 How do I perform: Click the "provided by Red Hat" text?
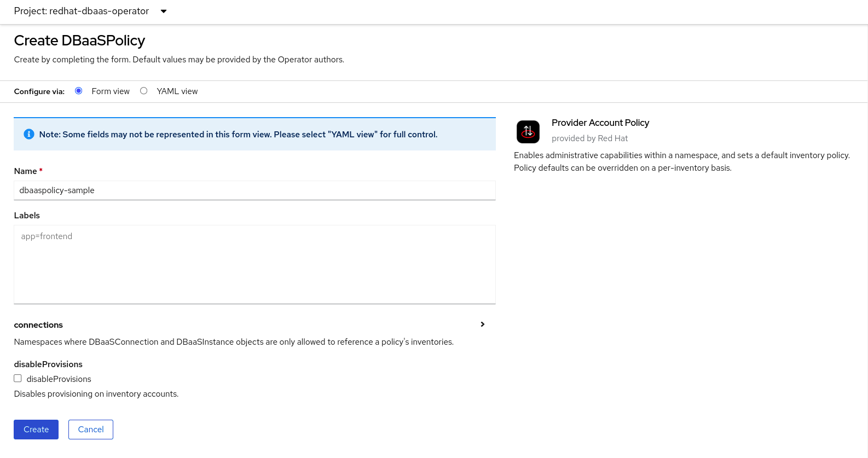point(589,138)
